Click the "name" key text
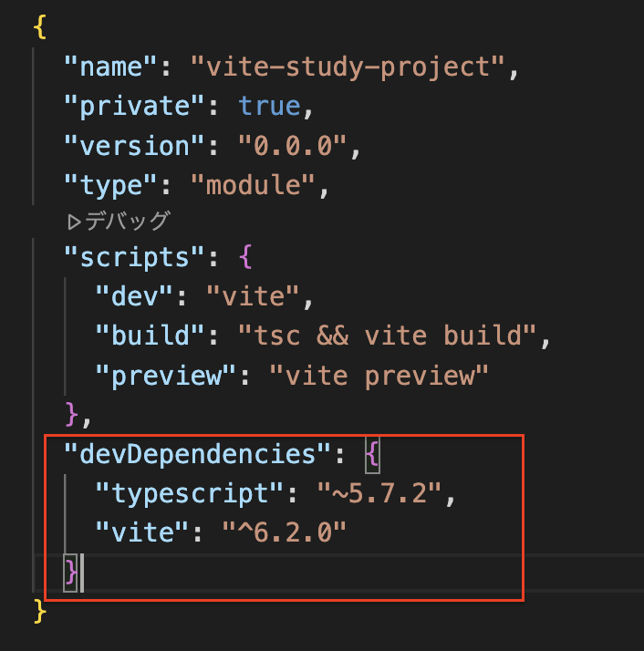The height and width of the screenshot is (651, 644). click(x=110, y=67)
